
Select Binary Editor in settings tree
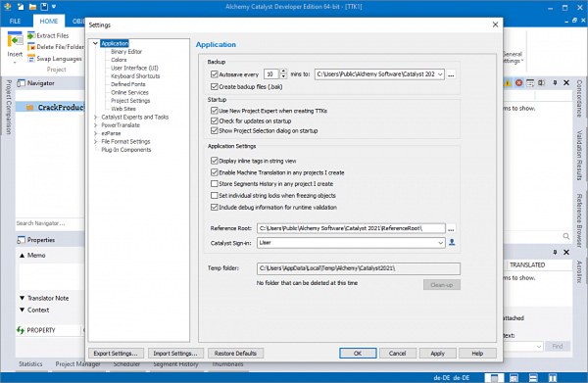click(126, 52)
